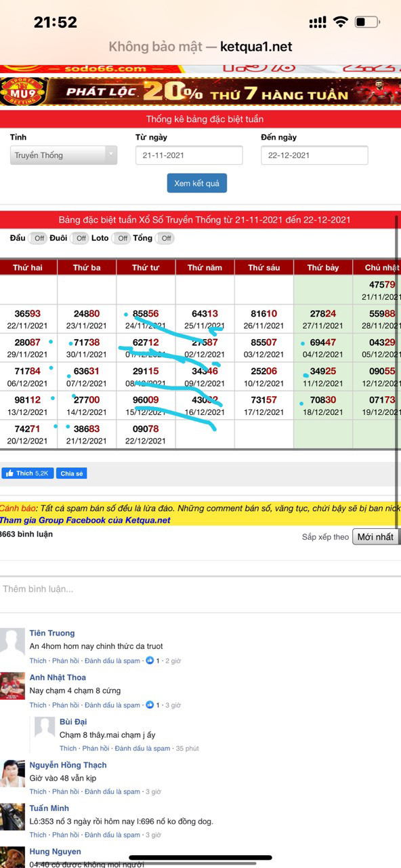Tap the like reaction icon on Anh Nhật Thoa's comment
The height and width of the screenshot is (868, 401).
pyautogui.click(x=150, y=705)
